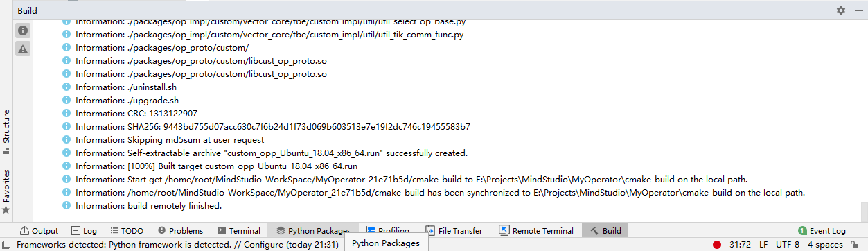Click the tool windows toggle icon
The height and width of the screenshot is (251, 868).
pyautogui.click(x=6, y=245)
